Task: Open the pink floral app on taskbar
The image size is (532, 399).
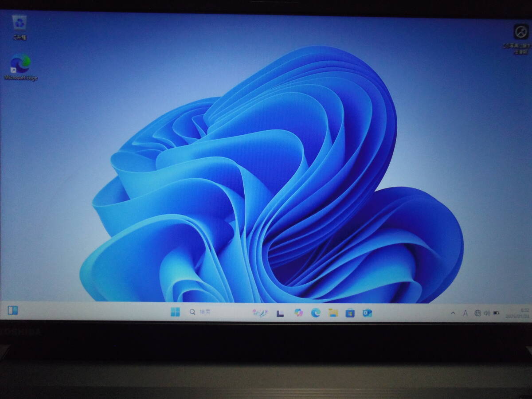Action: (260, 313)
